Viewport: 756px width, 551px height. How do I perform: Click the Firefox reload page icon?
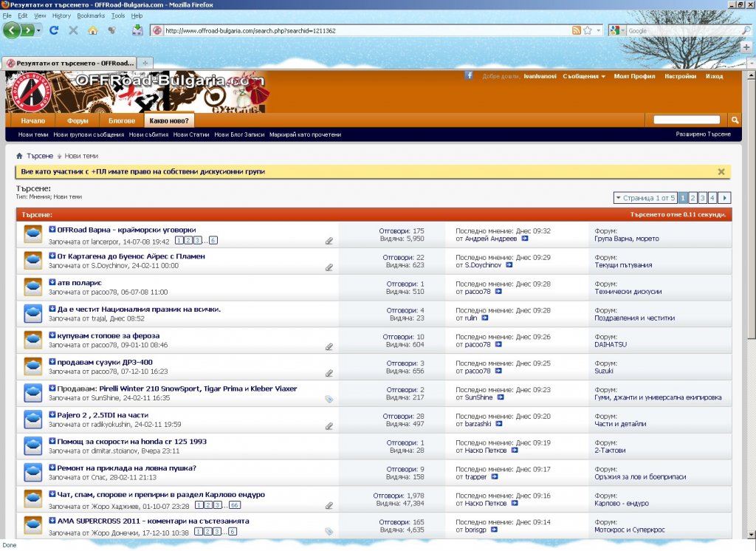pos(54,30)
